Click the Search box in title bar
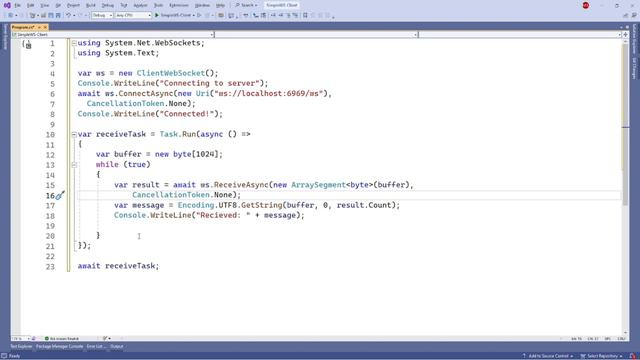 pos(247,5)
